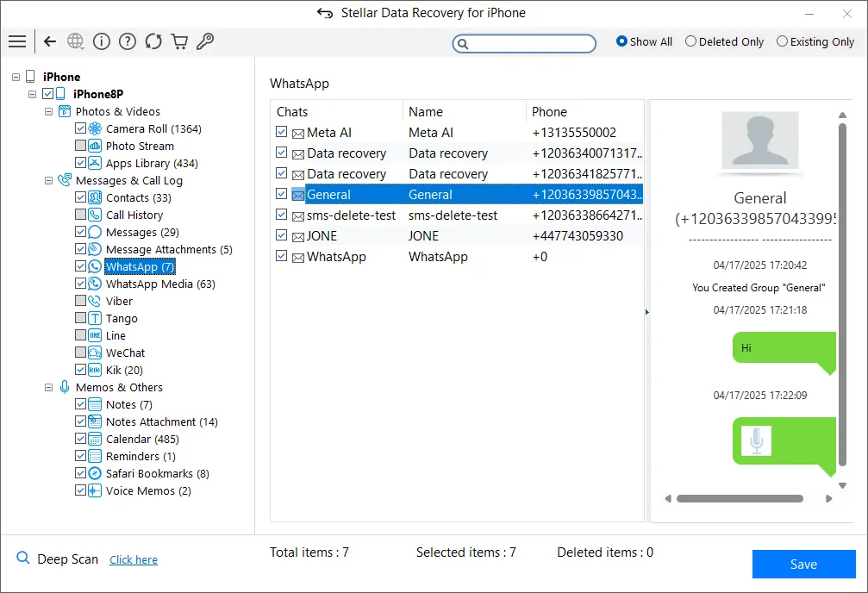Click the refresh update icon
Screen dimensions: 868x593
(x=153, y=41)
